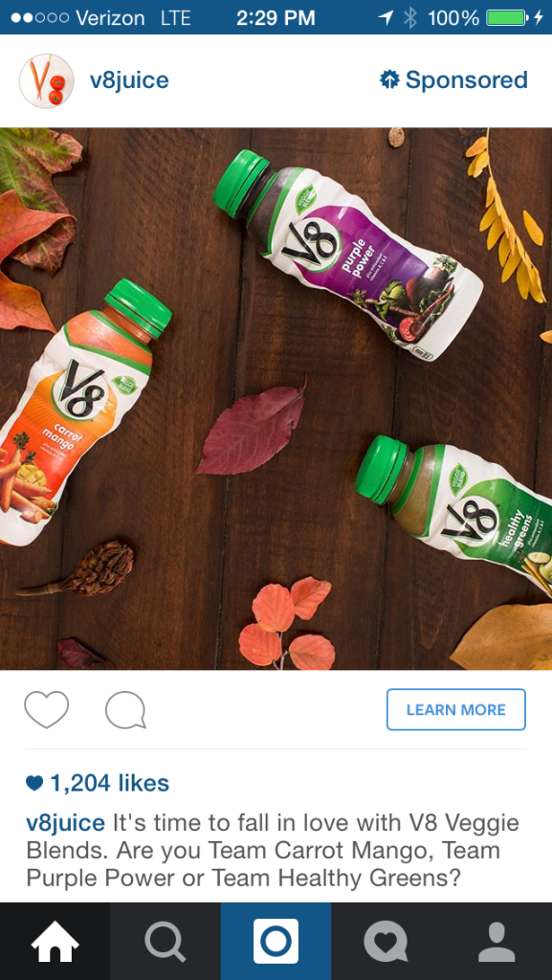552x980 pixels.
Task: Click the LEARN MORE button
Action: (455, 709)
